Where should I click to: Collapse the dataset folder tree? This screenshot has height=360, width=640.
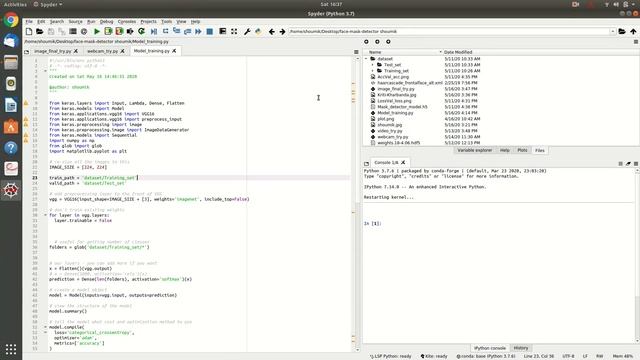click(x=366, y=59)
